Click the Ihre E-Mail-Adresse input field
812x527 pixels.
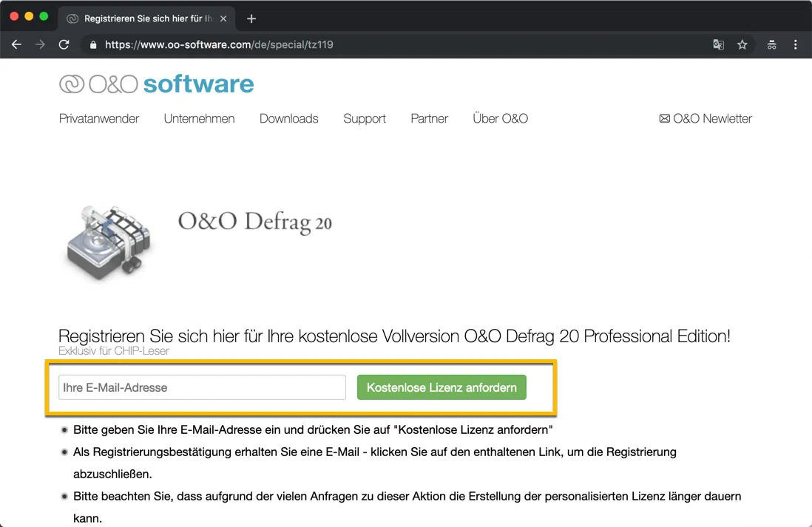[x=201, y=387]
